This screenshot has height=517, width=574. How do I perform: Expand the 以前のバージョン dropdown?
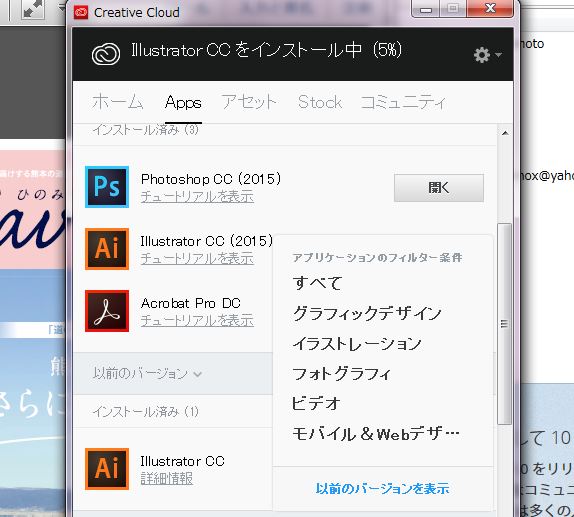(147, 374)
